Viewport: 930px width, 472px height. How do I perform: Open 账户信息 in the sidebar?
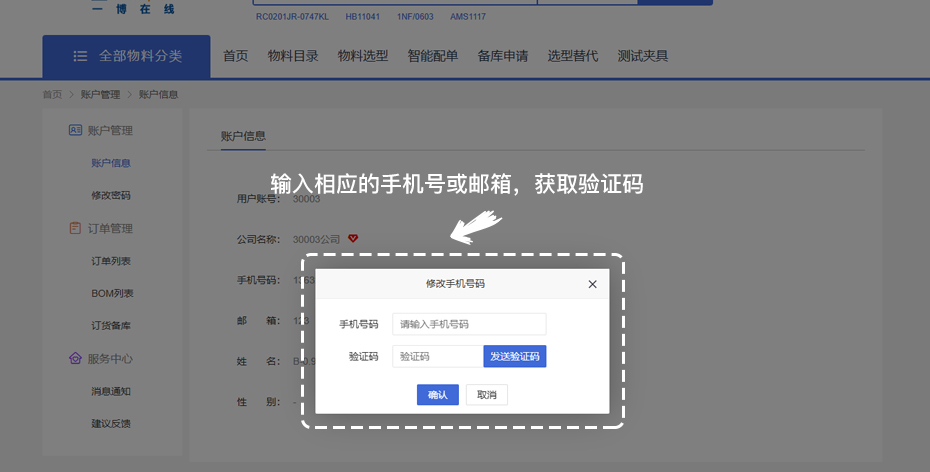[111, 163]
